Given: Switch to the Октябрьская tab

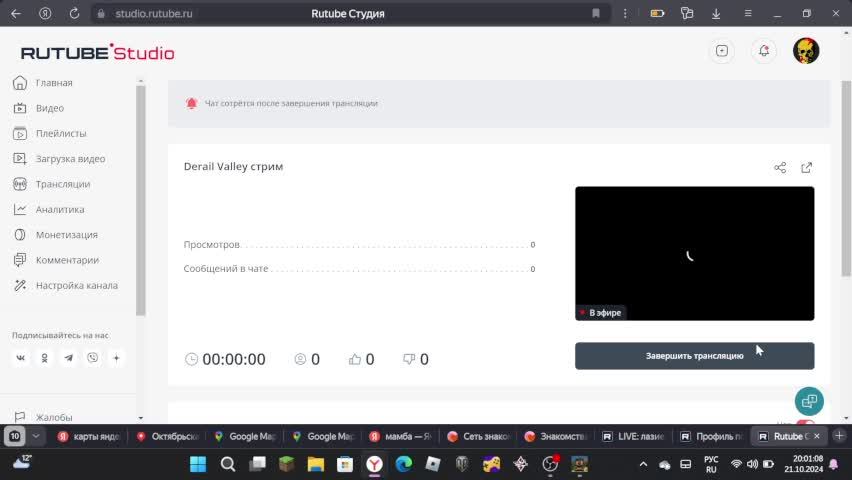Looking at the screenshot, I should tap(168, 437).
